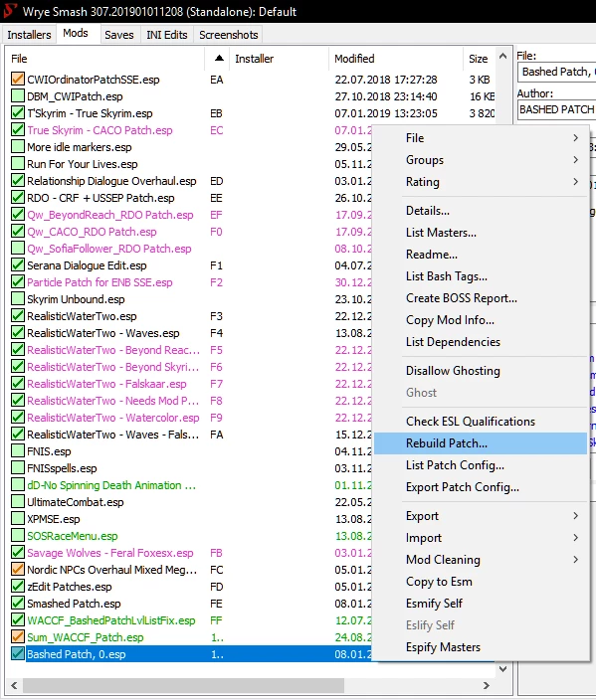Sort mods by File column header
The width and height of the screenshot is (596, 700).
[105, 59]
